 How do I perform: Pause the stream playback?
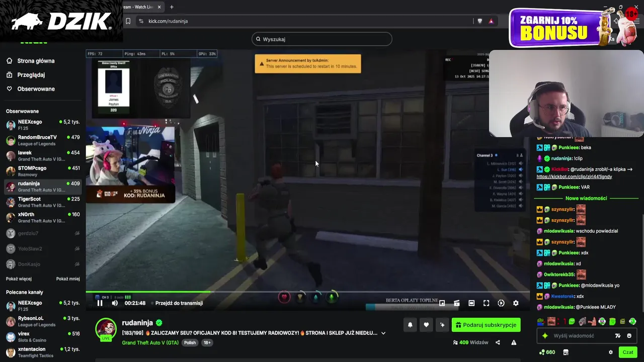(100, 303)
